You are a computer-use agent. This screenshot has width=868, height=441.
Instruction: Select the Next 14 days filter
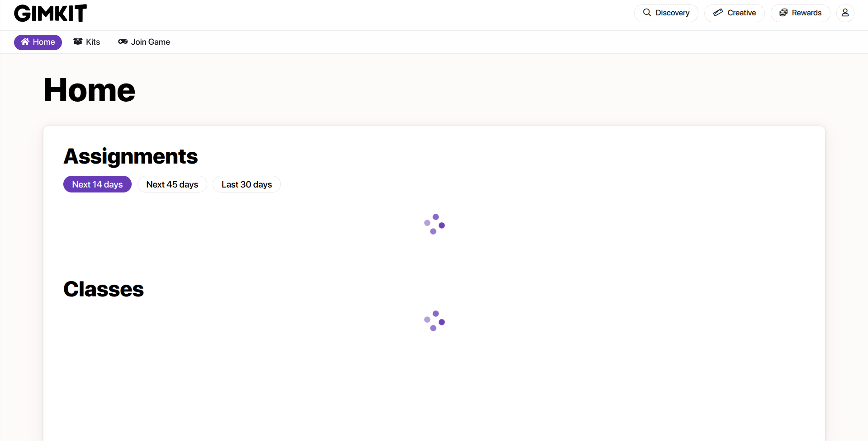[x=97, y=184]
